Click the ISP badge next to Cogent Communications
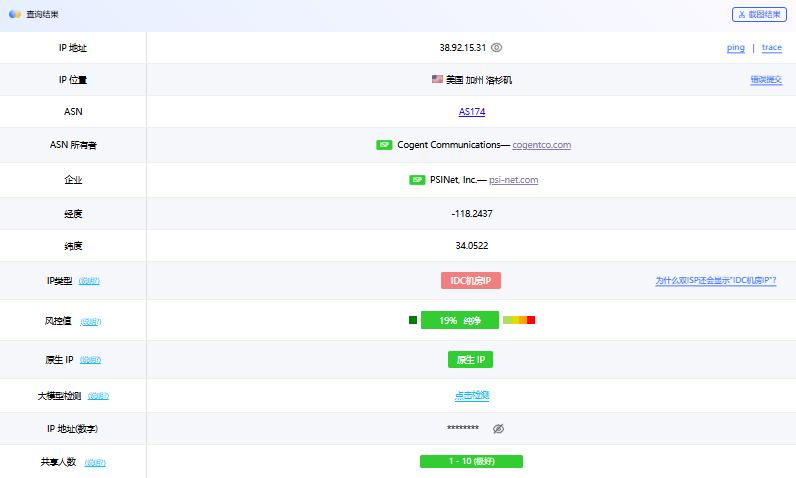 point(384,145)
